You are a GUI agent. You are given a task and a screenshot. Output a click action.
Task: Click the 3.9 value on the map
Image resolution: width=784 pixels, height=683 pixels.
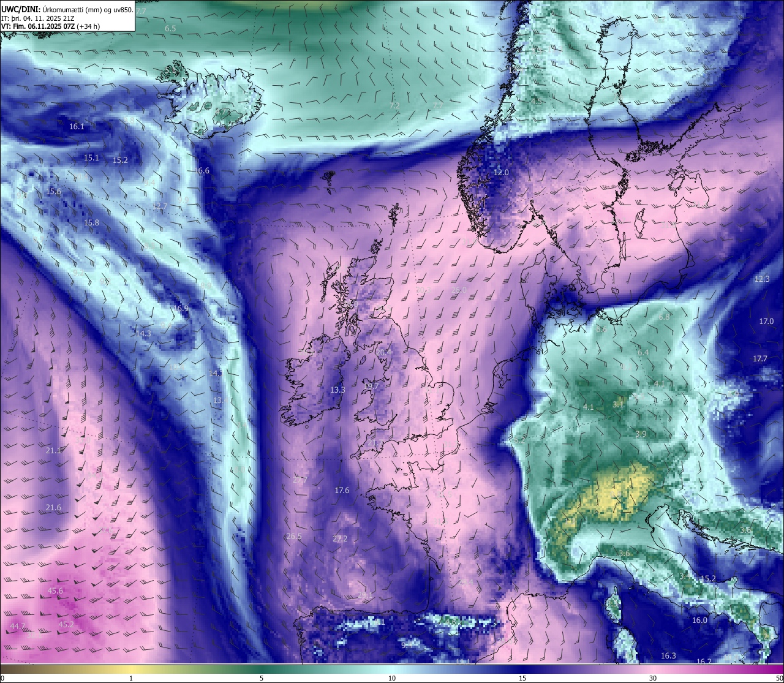point(641,434)
